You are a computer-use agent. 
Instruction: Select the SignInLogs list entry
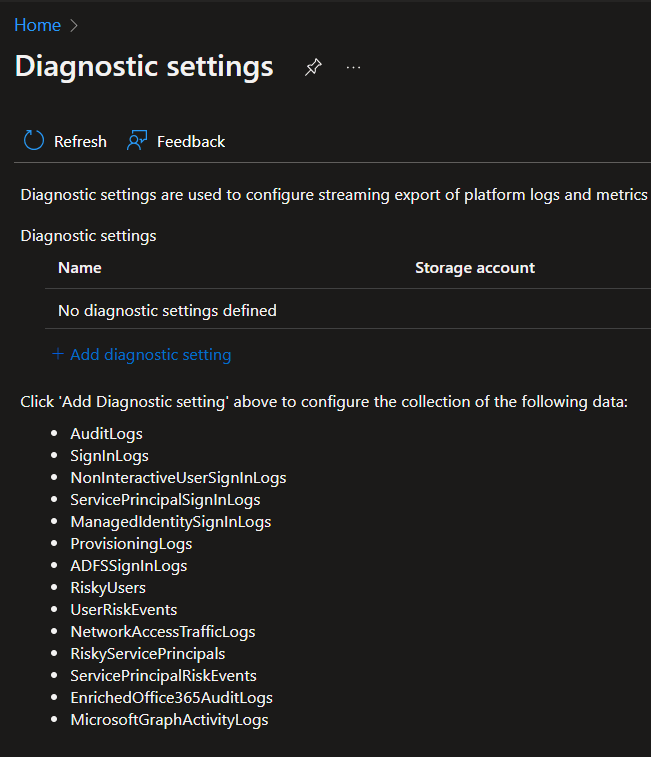tap(109, 456)
